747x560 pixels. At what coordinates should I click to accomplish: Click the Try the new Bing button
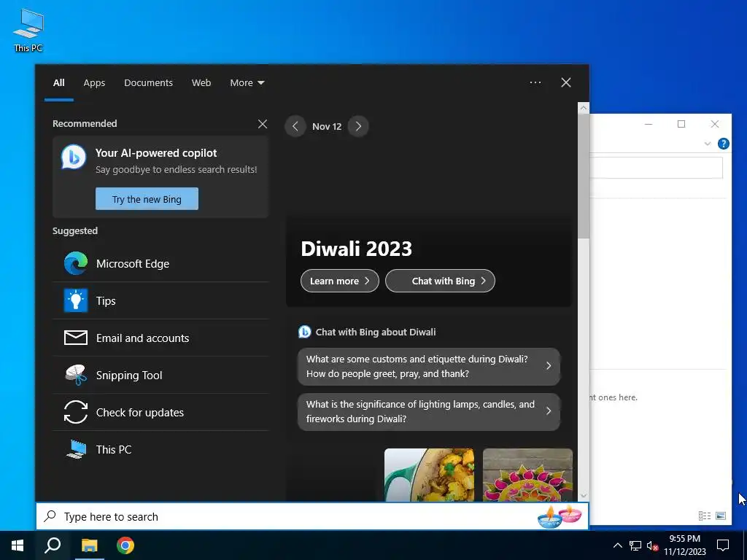147,198
